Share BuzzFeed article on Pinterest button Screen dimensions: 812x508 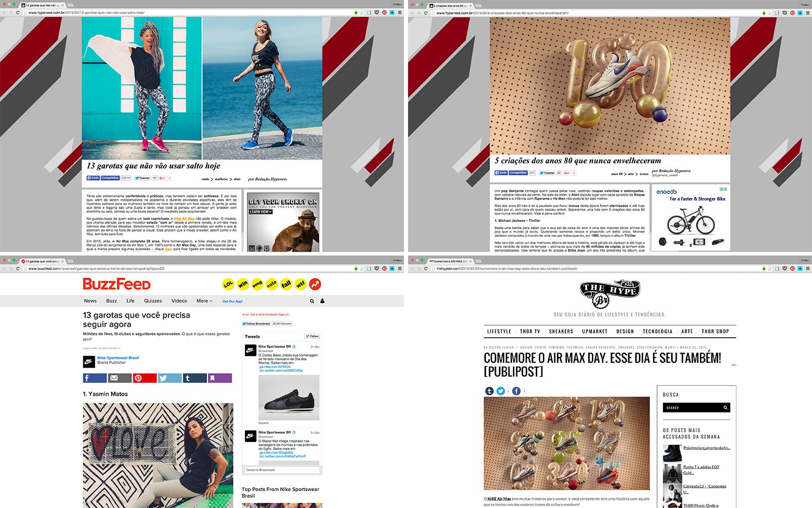pyautogui.click(x=145, y=378)
